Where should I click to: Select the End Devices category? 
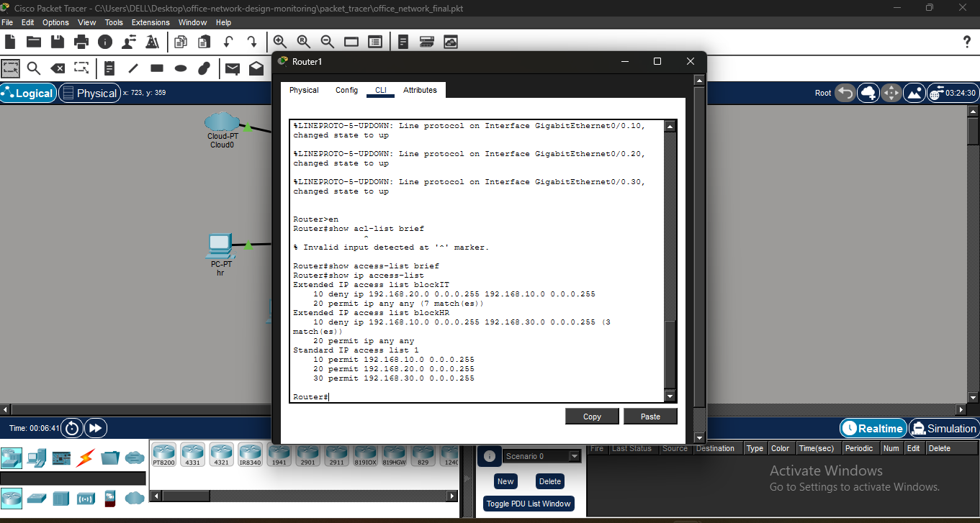(37, 457)
